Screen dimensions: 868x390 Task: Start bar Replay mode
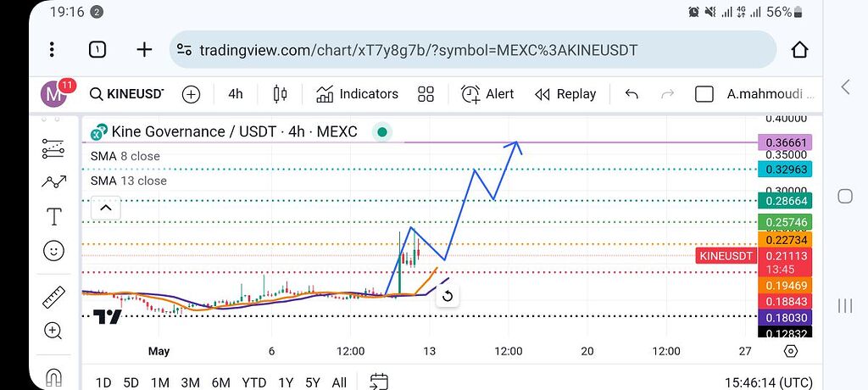(x=565, y=94)
